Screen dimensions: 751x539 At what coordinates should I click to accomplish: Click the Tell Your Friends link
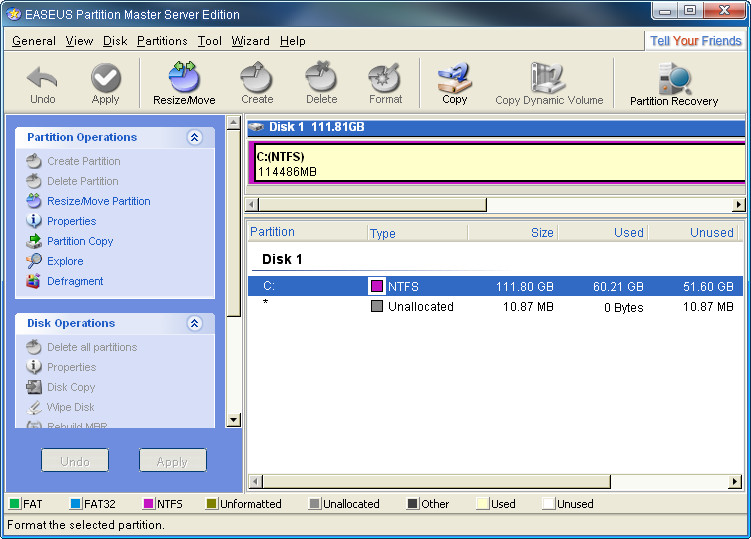click(x=695, y=41)
